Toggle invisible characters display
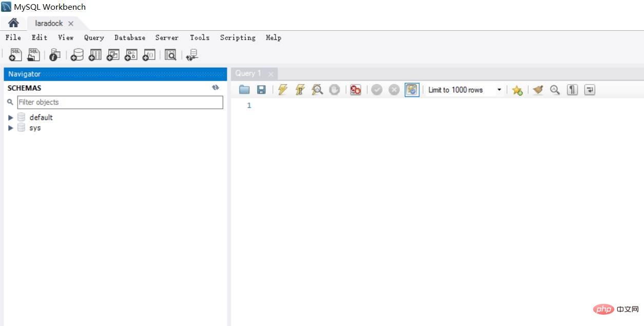This screenshot has height=326, width=644. pos(572,90)
